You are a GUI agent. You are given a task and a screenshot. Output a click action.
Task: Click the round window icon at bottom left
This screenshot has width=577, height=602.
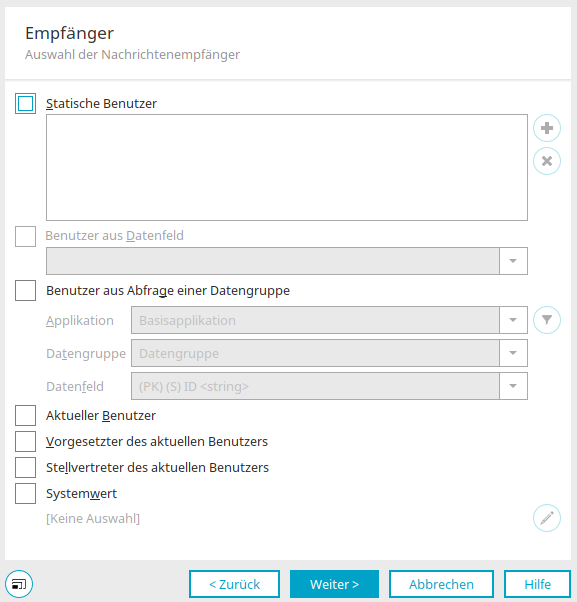[x=19, y=584]
